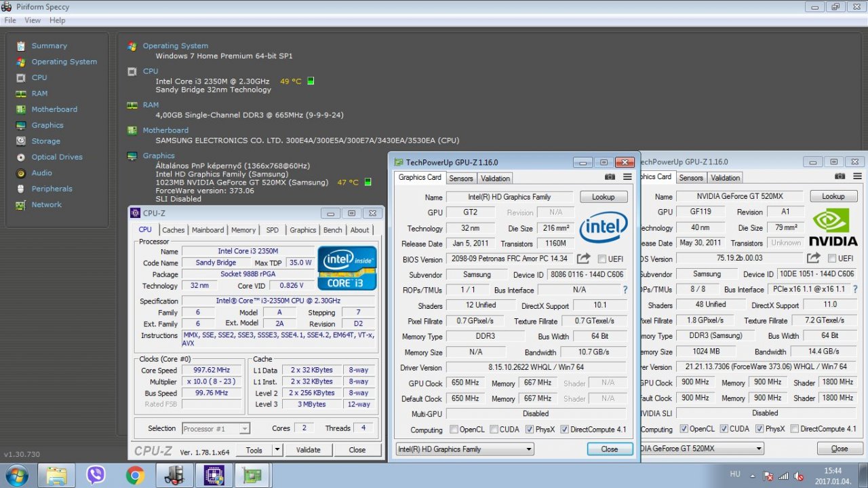Click the Name field in CPU-Z processor box
Viewport: 868px width, 488px height.
coord(248,251)
